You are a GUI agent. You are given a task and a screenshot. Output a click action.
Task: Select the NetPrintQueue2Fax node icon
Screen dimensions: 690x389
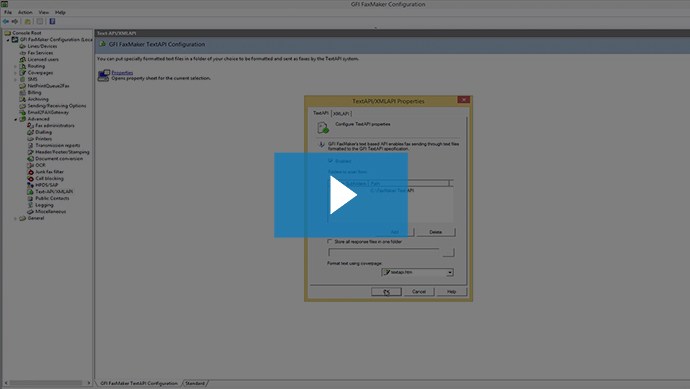pyautogui.click(x=22, y=86)
